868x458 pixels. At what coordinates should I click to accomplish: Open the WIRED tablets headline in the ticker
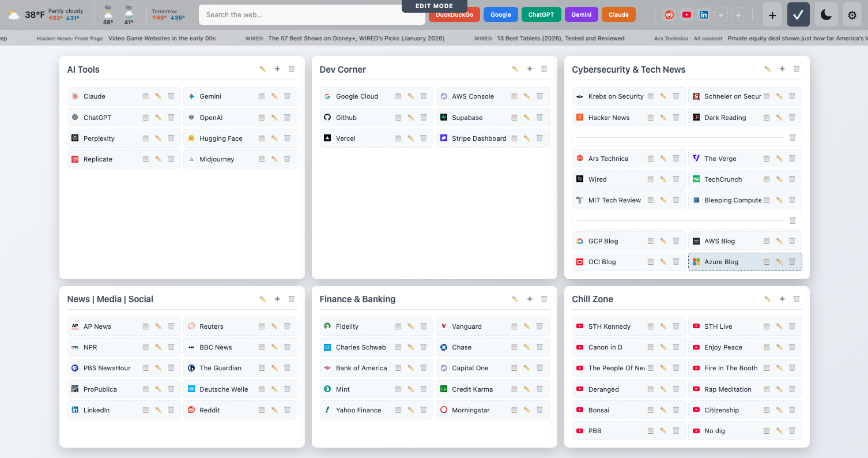point(562,38)
